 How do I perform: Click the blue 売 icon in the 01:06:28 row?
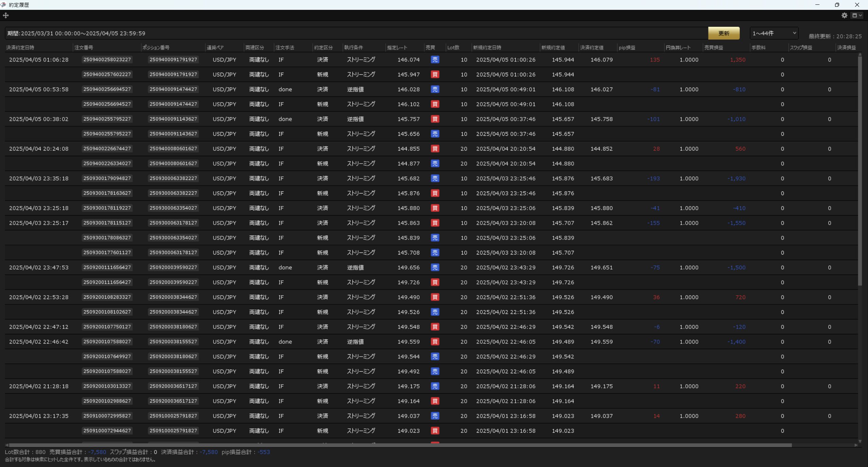[435, 60]
